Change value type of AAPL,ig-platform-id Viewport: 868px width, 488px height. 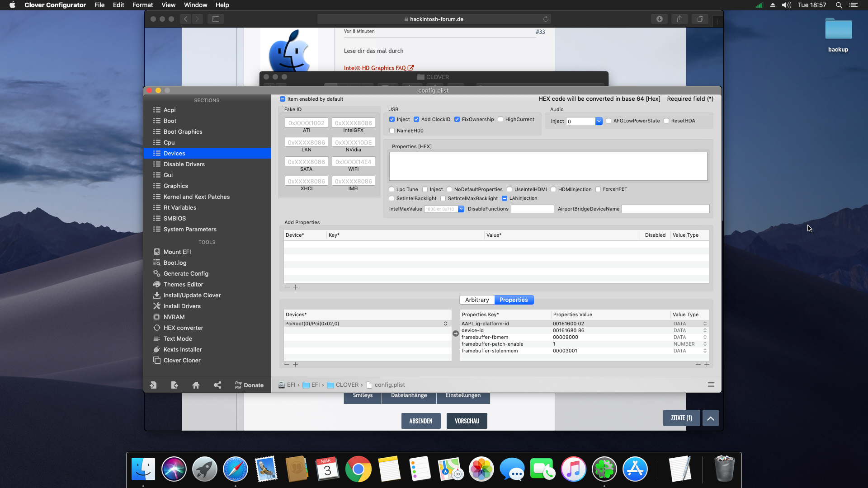click(x=705, y=324)
